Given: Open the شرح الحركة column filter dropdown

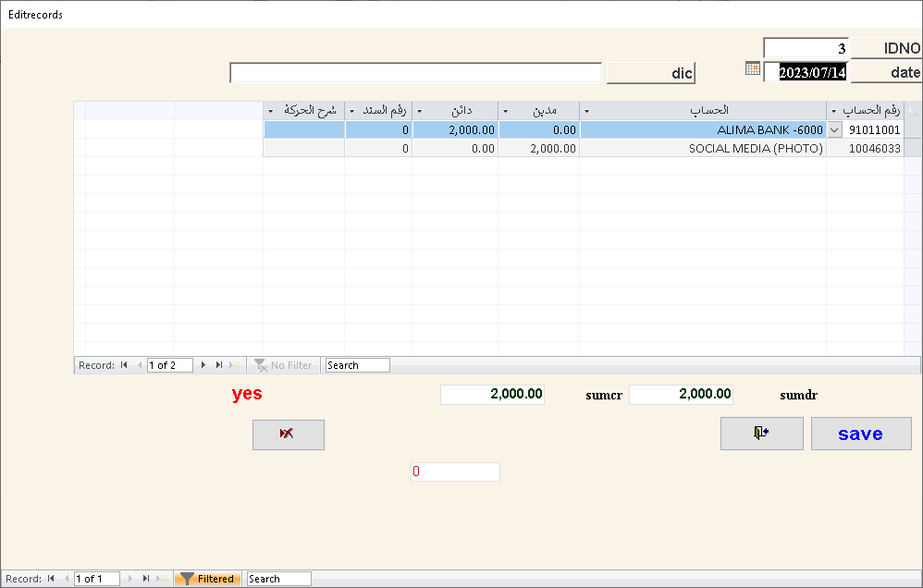Looking at the screenshot, I should pos(271,111).
